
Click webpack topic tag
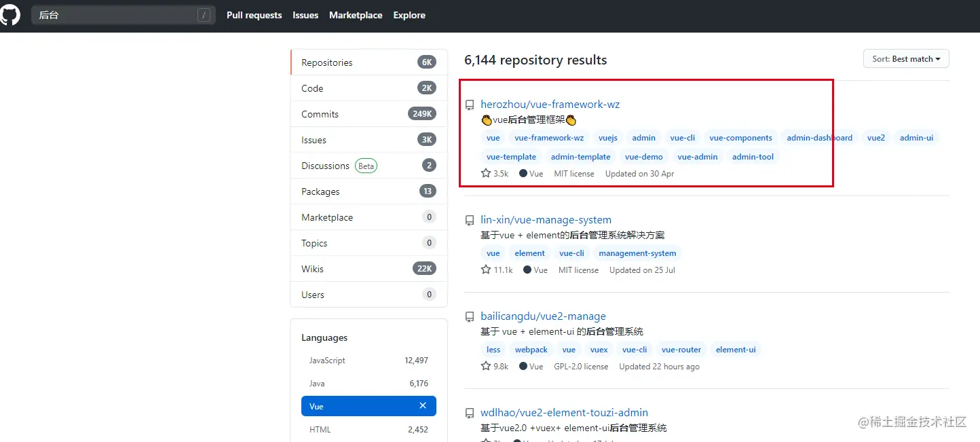531,350
